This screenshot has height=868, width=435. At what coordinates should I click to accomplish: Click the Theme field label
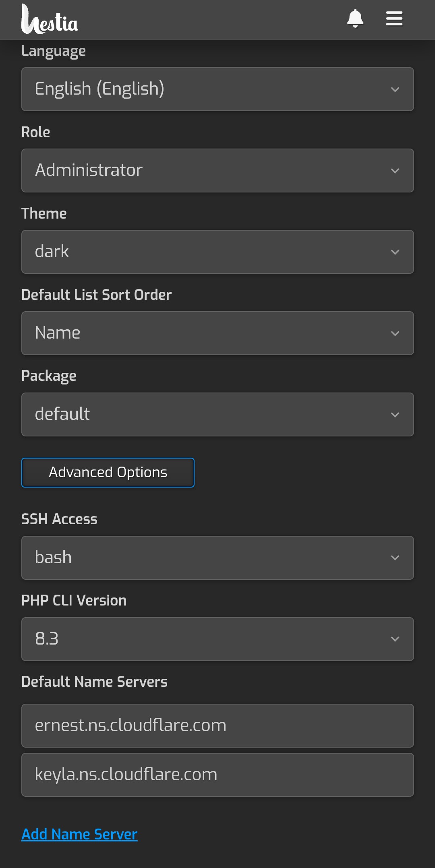click(44, 213)
